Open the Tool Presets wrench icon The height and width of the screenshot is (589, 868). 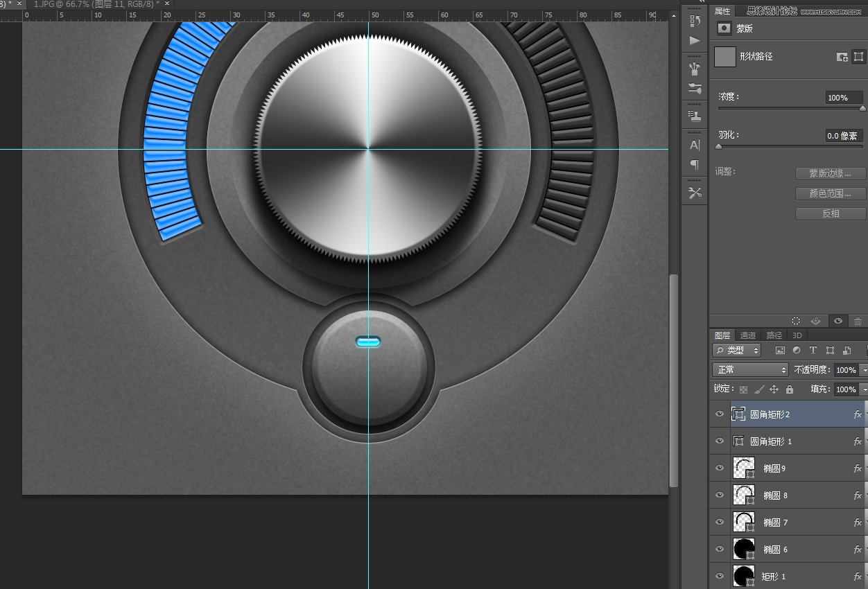pyautogui.click(x=694, y=193)
